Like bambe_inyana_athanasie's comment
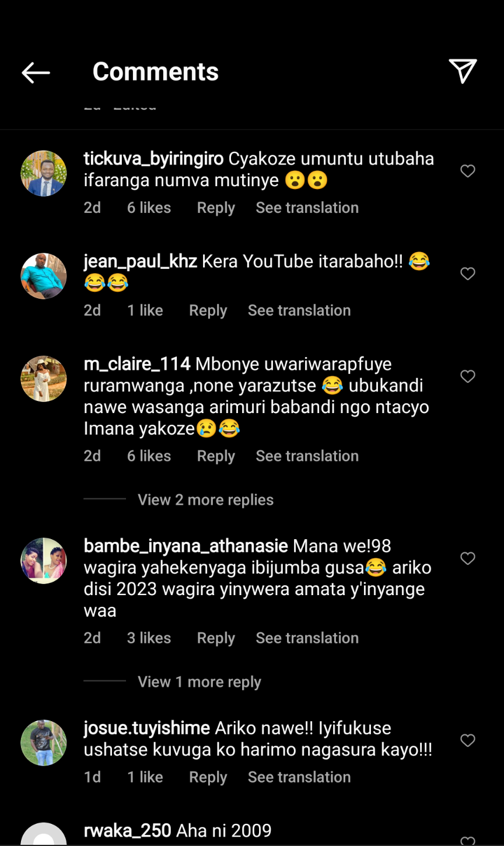 (468, 558)
